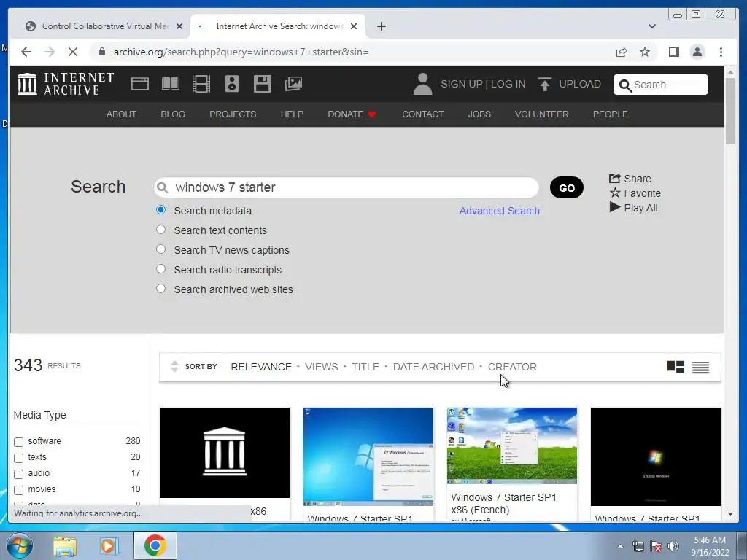
Task: Open the Internet Archive home logo
Action: click(x=66, y=84)
